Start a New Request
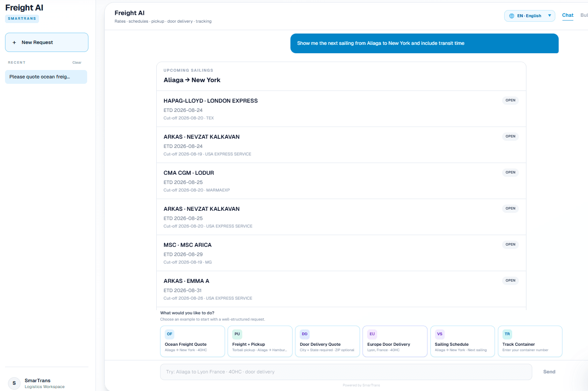 (47, 42)
